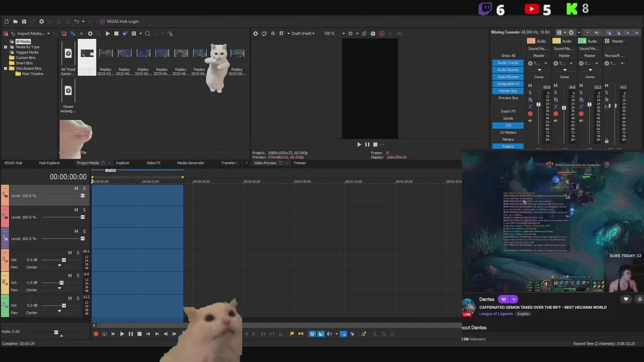644x362 pixels.
Task: Toggle I/O section in mixer
Action: point(508,125)
